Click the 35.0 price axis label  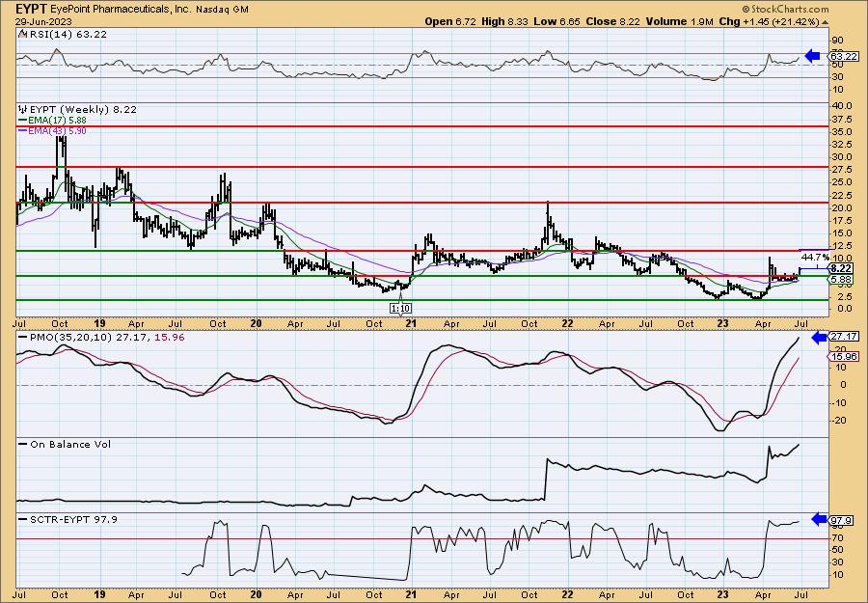840,132
